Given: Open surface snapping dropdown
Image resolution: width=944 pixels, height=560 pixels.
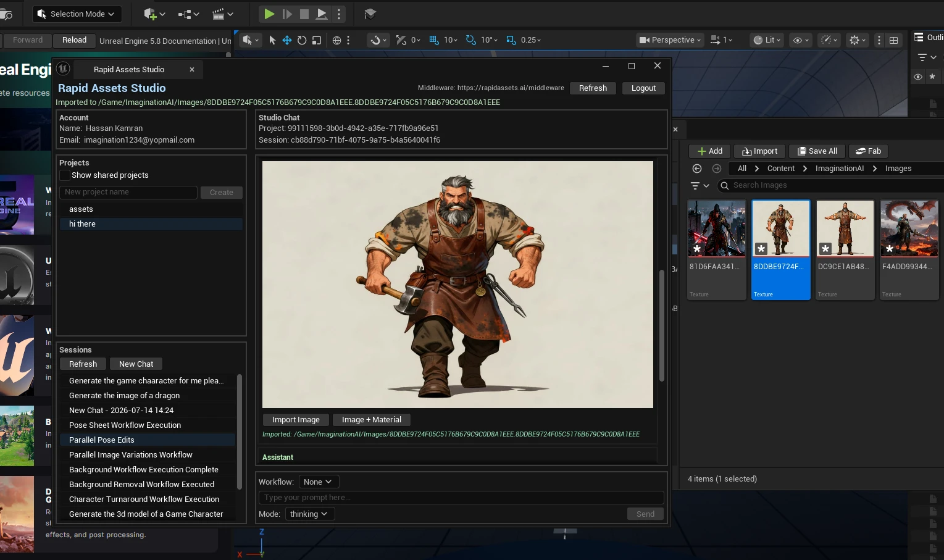Looking at the screenshot, I should pyautogui.click(x=378, y=40).
